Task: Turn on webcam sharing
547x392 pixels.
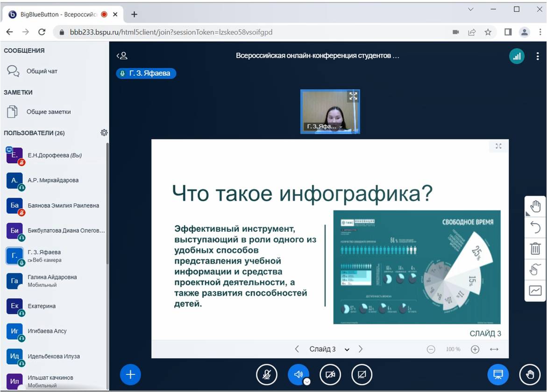Action: (x=330, y=374)
